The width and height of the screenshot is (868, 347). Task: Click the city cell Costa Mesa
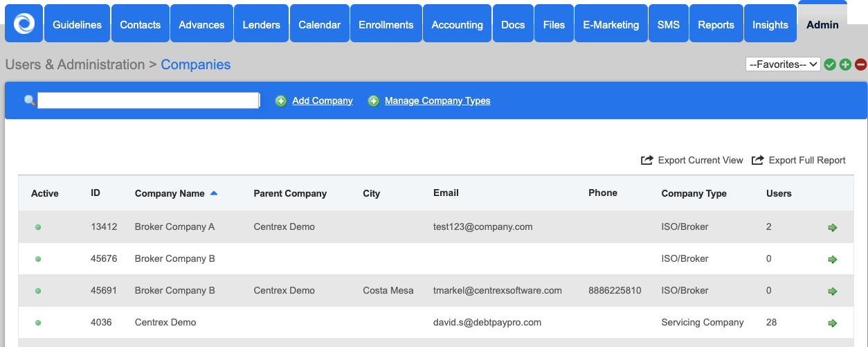point(388,290)
